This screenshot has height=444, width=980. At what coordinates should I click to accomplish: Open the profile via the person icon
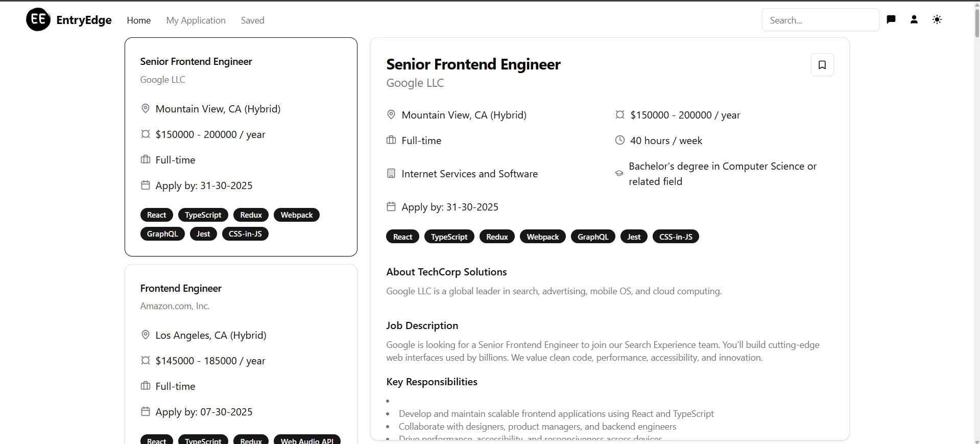(914, 19)
